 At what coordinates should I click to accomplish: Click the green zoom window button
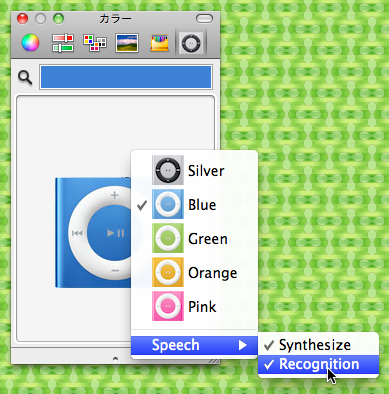click(x=58, y=19)
